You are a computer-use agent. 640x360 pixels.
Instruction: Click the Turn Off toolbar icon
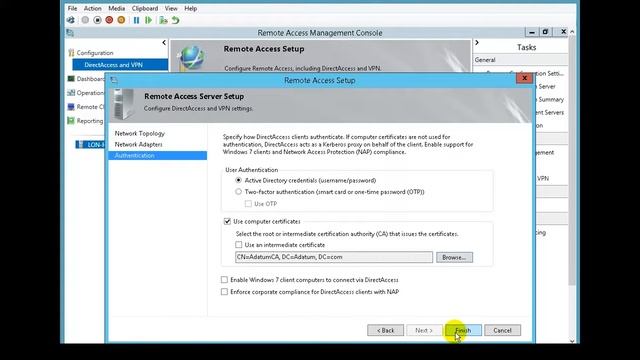coord(97,20)
